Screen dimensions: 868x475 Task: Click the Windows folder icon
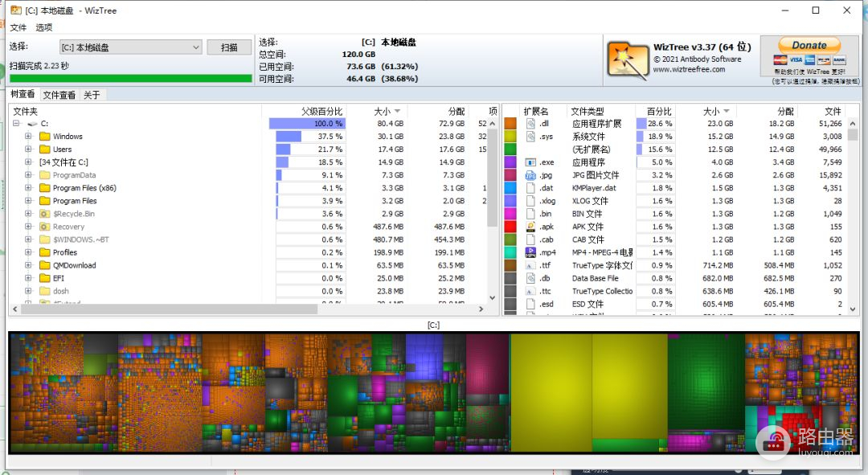pos(45,137)
